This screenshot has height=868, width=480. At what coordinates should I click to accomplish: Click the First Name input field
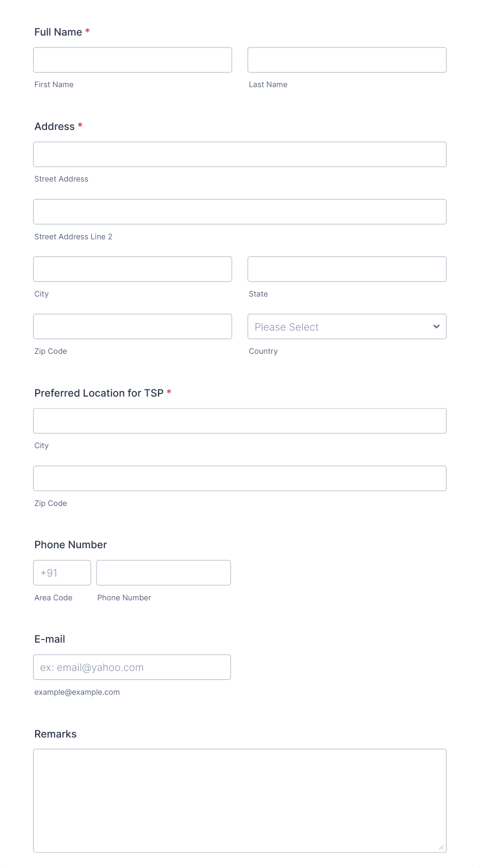[x=133, y=60]
